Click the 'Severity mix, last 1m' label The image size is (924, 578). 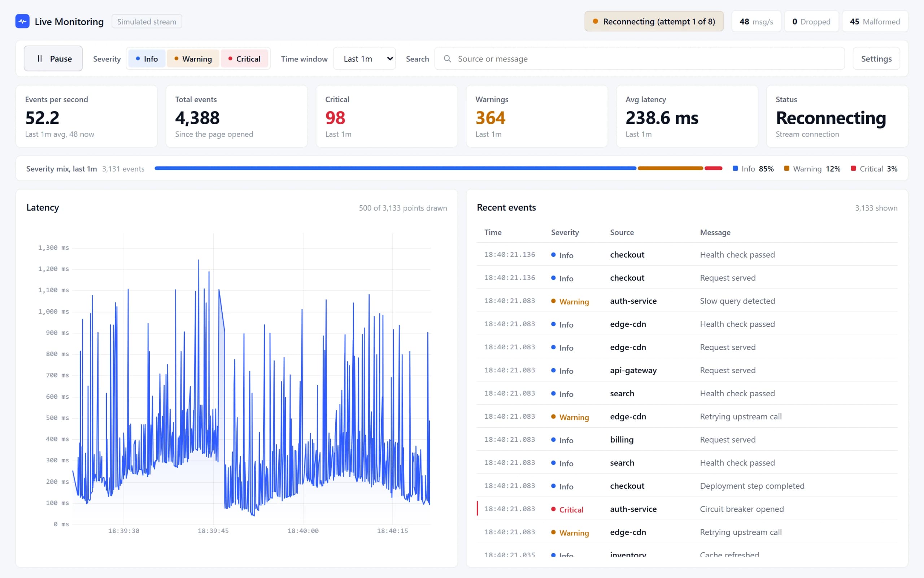pos(61,169)
